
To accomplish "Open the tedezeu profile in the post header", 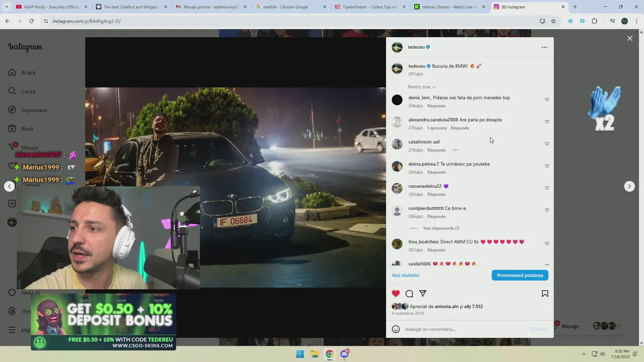I will pyautogui.click(x=416, y=47).
